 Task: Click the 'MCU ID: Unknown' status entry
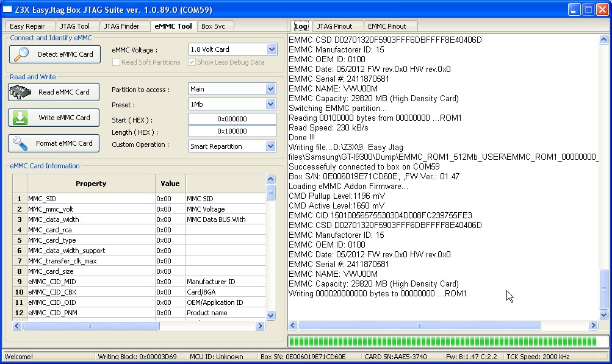pos(216,357)
